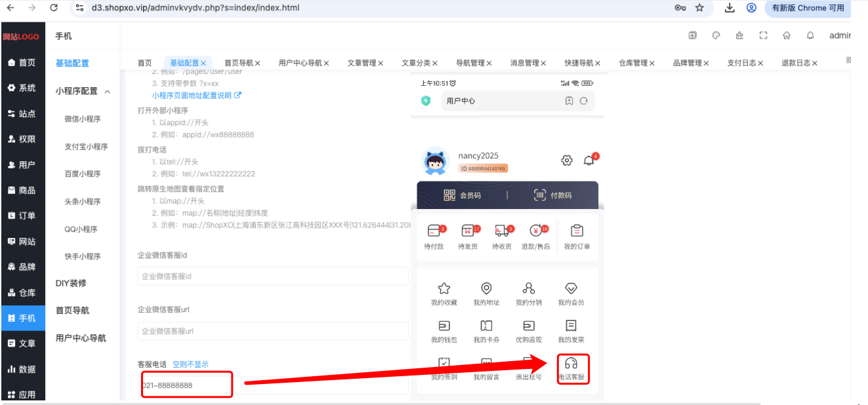This screenshot has width=868, height=405.
Task: Open 订单 in the main sidebar
Action: pyautogui.click(x=22, y=216)
